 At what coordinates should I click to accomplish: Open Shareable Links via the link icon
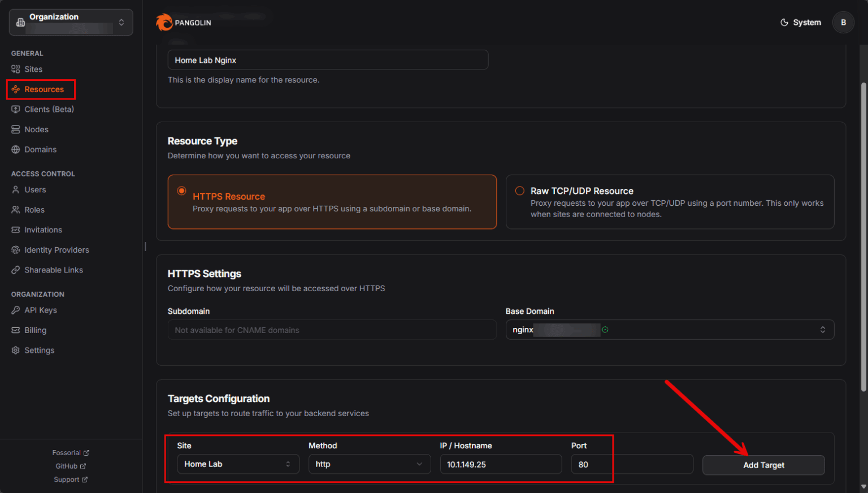(16, 270)
